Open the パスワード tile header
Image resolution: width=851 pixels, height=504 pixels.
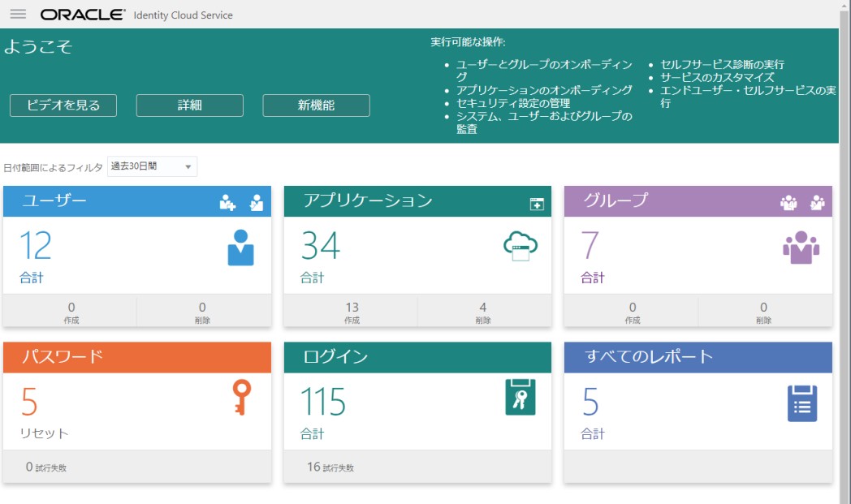[137, 357]
